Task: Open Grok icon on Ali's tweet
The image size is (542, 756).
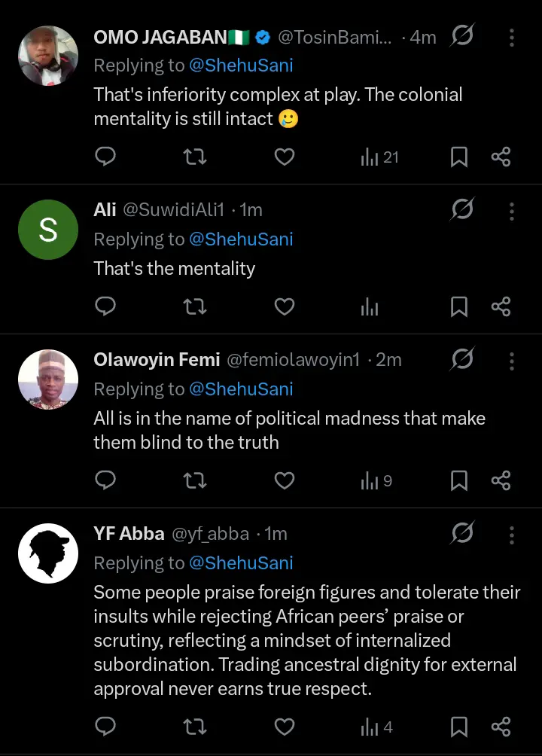Action: click(x=461, y=209)
